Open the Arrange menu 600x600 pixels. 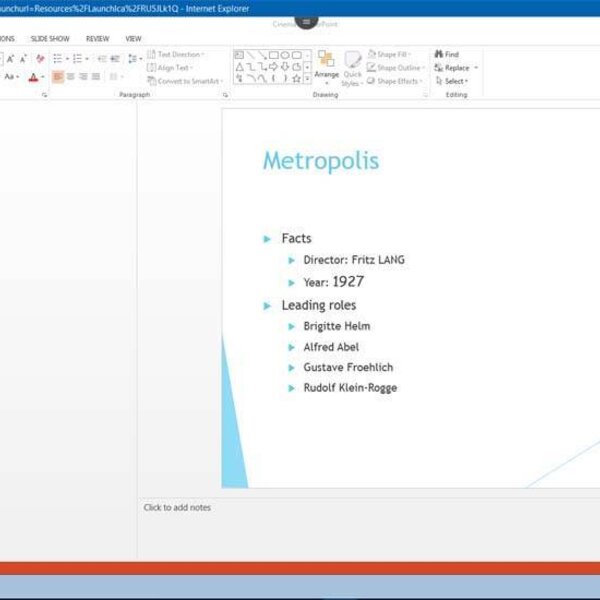[x=326, y=68]
